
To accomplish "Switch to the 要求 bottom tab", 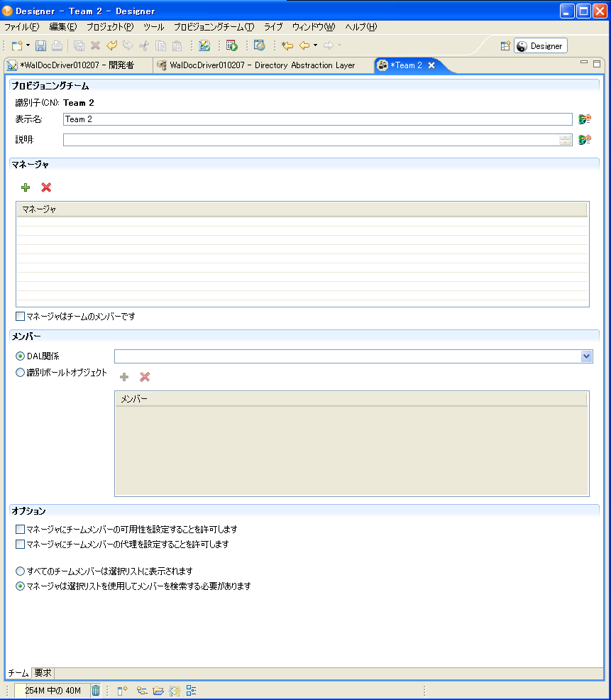I will [x=43, y=673].
